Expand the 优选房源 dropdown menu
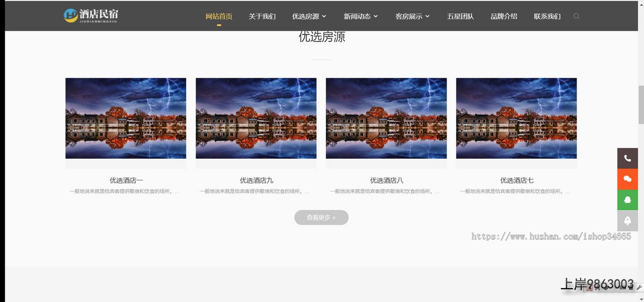Screen dimensions: 644x302 [309, 16]
